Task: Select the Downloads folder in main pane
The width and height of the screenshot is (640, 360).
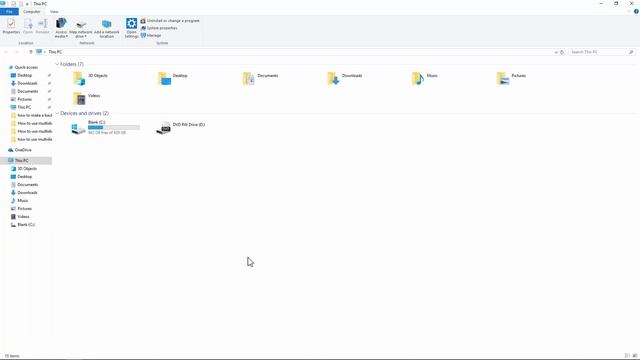Action: coord(345,78)
